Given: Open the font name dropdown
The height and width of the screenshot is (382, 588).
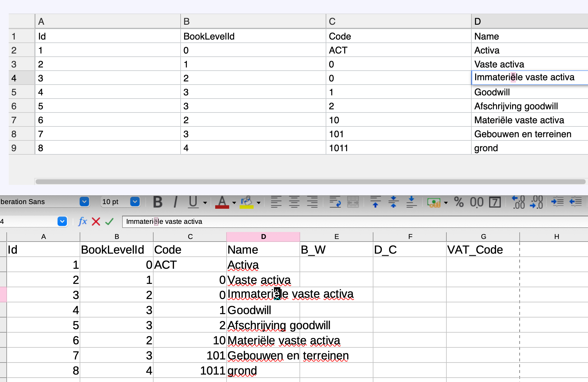Looking at the screenshot, I should pyautogui.click(x=84, y=201).
